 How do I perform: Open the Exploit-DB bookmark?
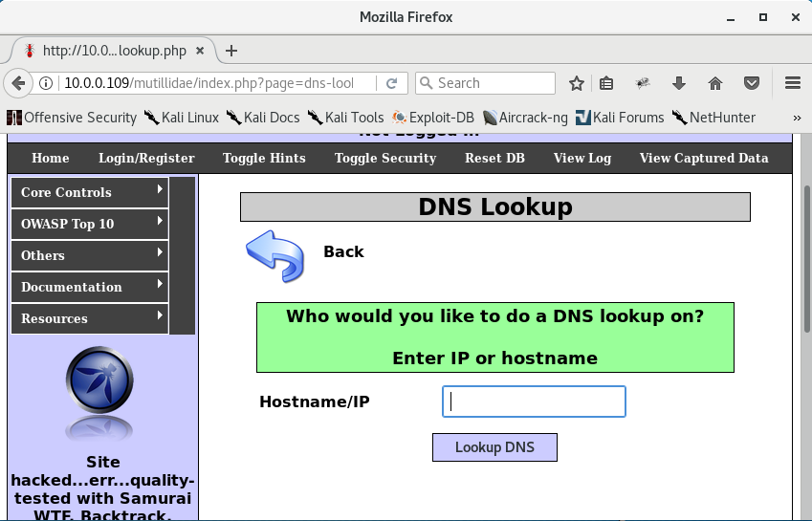pos(432,118)
